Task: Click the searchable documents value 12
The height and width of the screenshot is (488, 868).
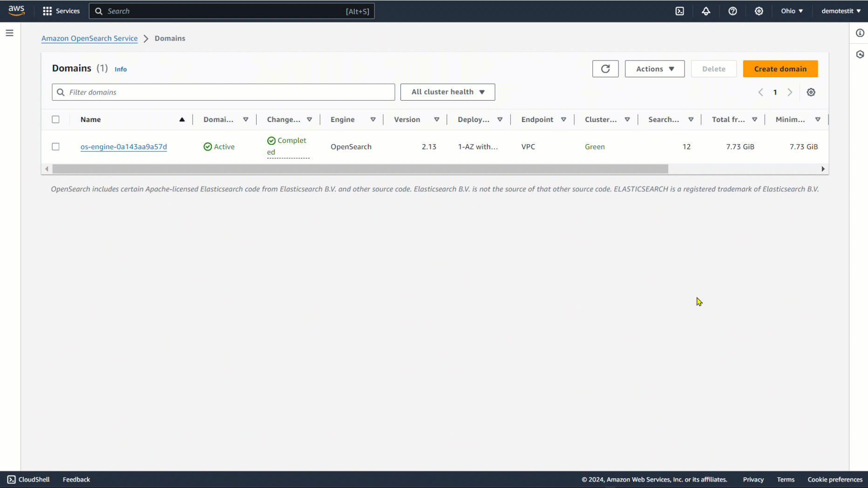Action: 686,147
